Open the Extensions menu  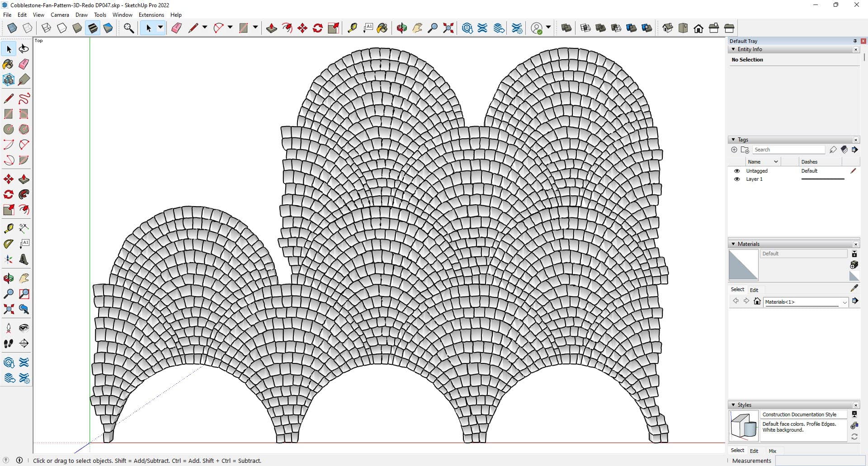[x=151, y=15]
